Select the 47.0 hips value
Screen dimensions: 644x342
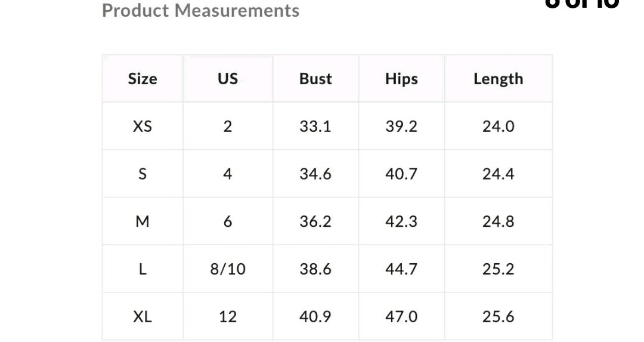(x=401, y=316)
